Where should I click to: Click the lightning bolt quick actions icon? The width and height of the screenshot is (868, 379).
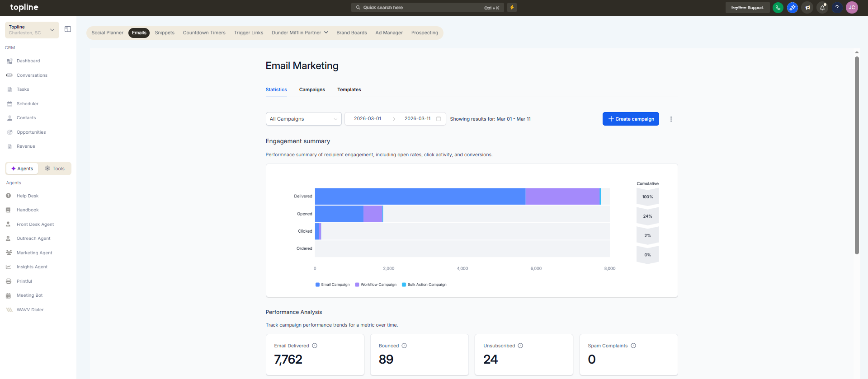(x=512, y=7)
